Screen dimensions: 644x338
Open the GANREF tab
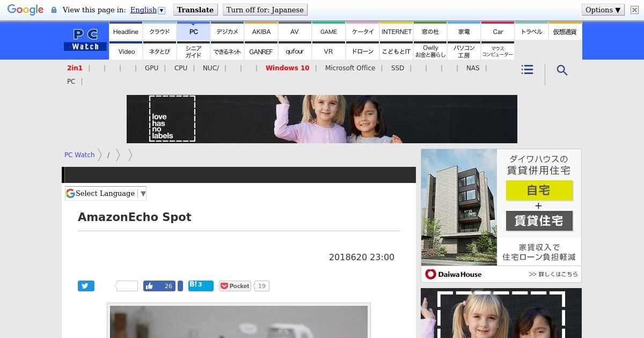tap(261, 51)
